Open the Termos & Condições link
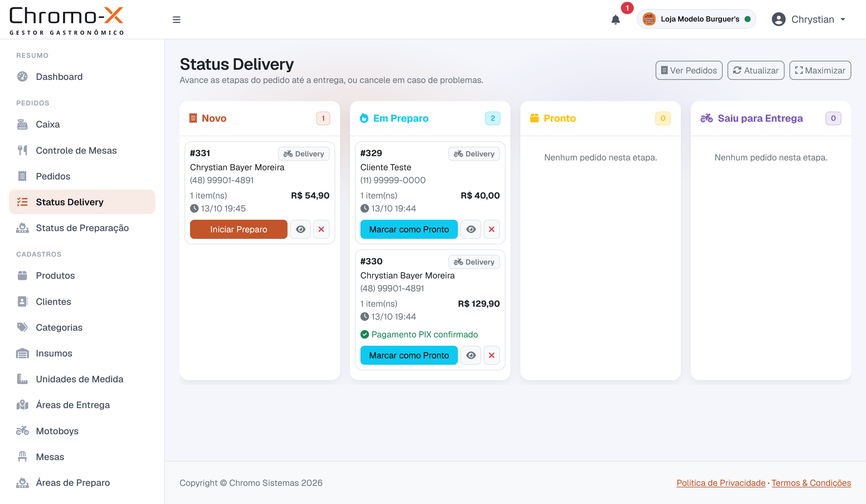Image resolution: width=866 pixels, height=504 pixels. point(811,483)
